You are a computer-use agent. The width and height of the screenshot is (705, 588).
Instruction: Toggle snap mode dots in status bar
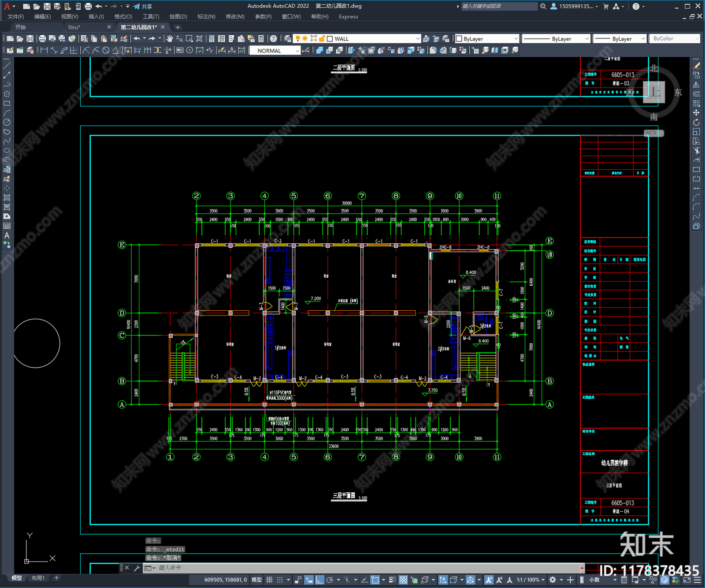tap(280, 580)
